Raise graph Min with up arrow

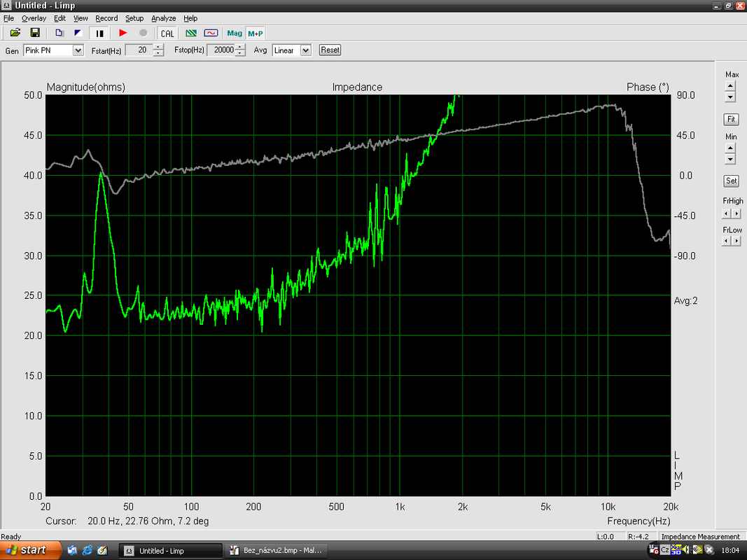point(730,148)
